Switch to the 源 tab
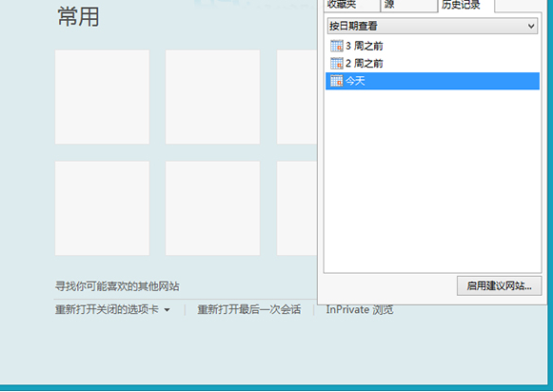 click(408, 6)
